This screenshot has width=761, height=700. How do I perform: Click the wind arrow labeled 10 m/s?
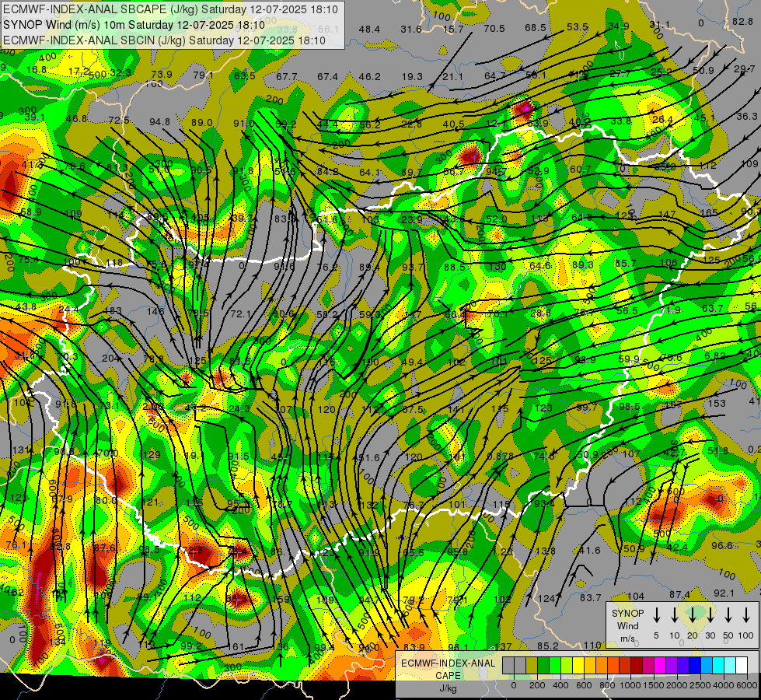tap(674, 615)
